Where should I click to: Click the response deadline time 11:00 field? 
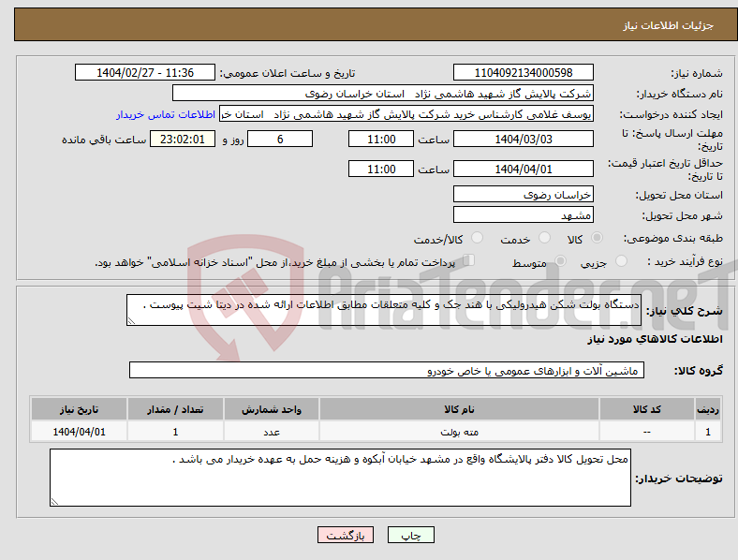(381, 140)
